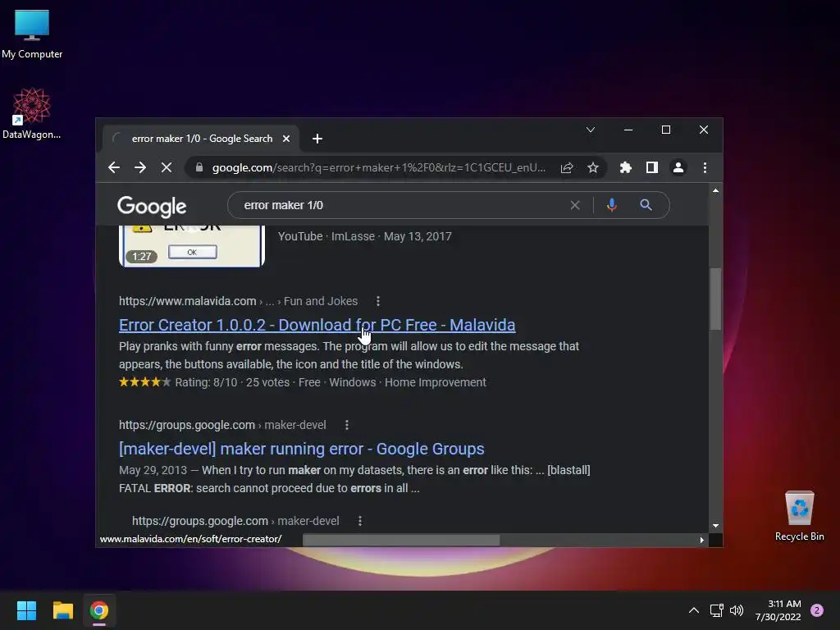
Task: Open the Extensions puzzle icon
Action: [625, 167]
